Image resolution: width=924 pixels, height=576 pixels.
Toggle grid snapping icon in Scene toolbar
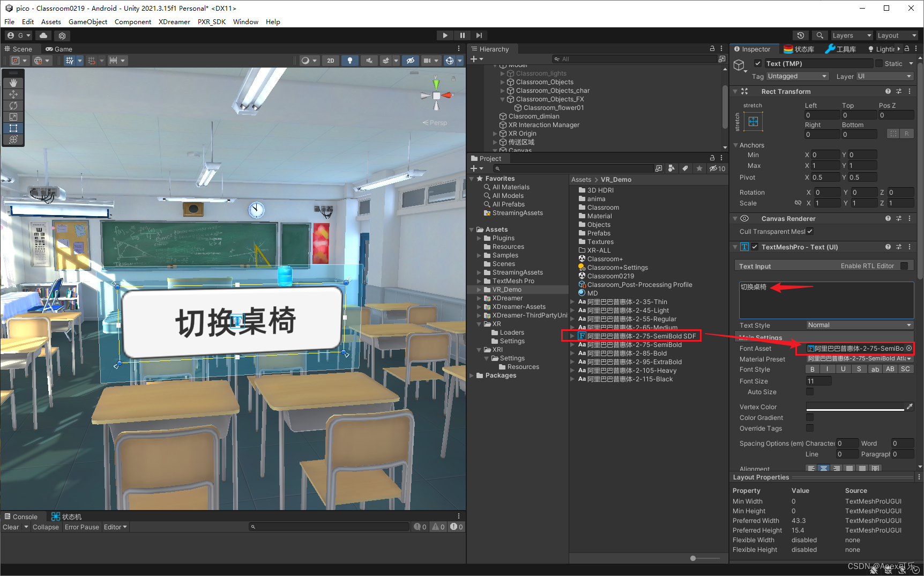tap(92, 61)
